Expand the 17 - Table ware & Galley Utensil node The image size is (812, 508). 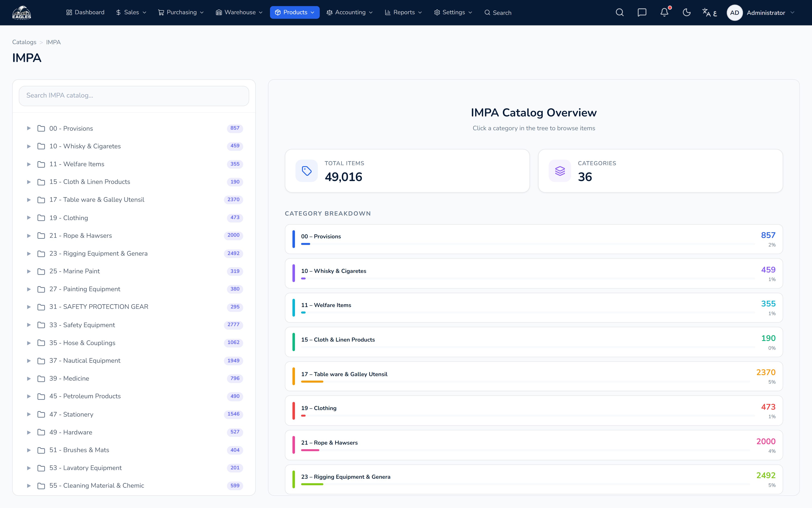[29, 200]
